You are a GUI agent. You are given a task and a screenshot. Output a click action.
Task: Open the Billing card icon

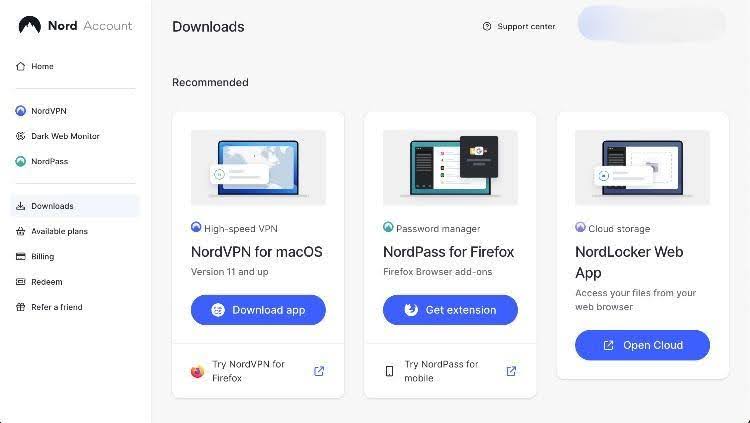21,256
